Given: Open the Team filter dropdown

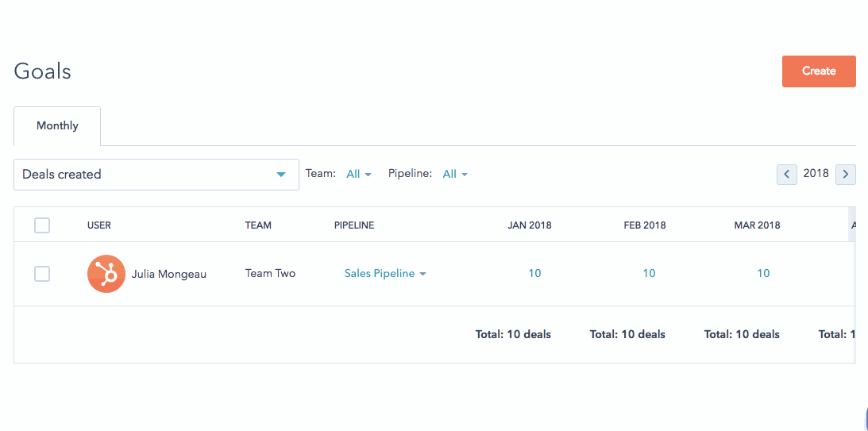Looking at the screenshot, I should [359, 175].
